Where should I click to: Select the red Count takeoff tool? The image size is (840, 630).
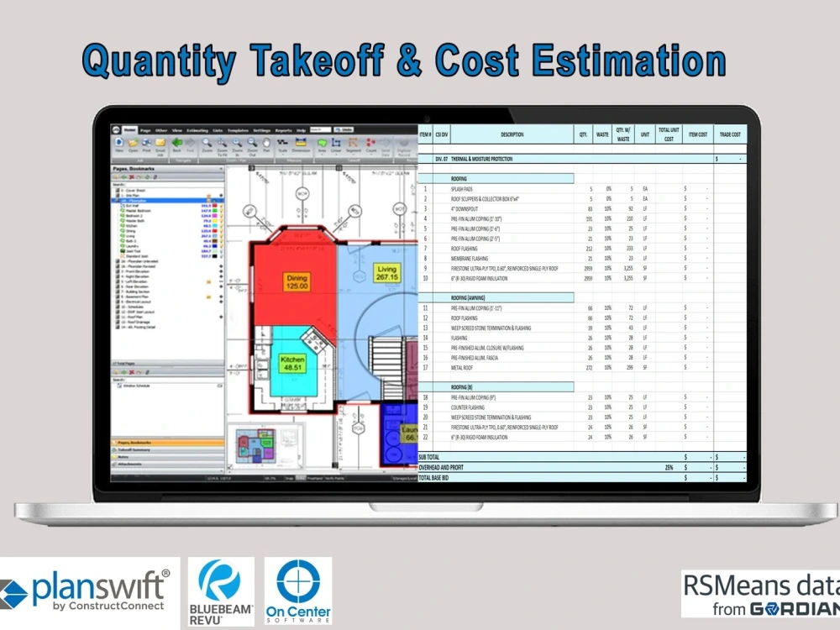370,143
